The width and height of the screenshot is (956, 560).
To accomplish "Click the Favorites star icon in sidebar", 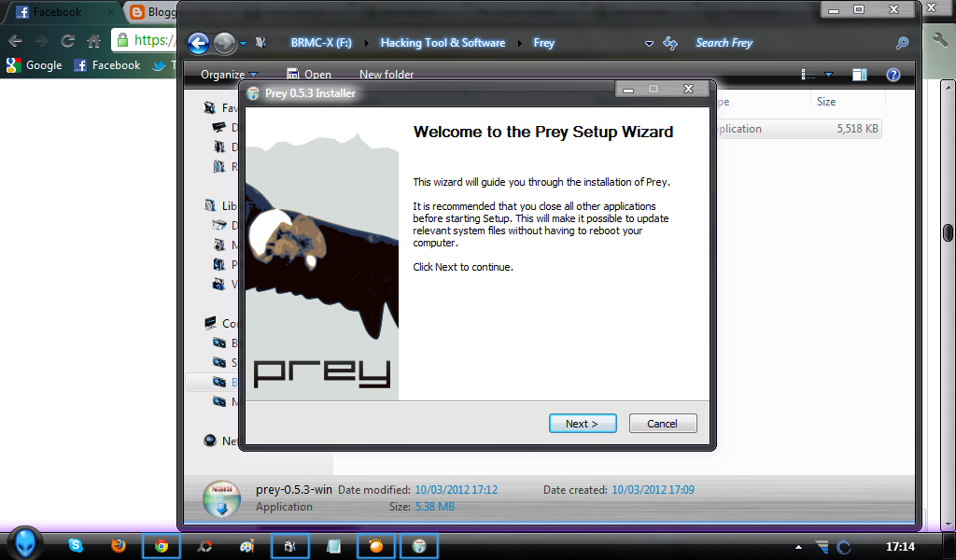I will coord(210,108).
